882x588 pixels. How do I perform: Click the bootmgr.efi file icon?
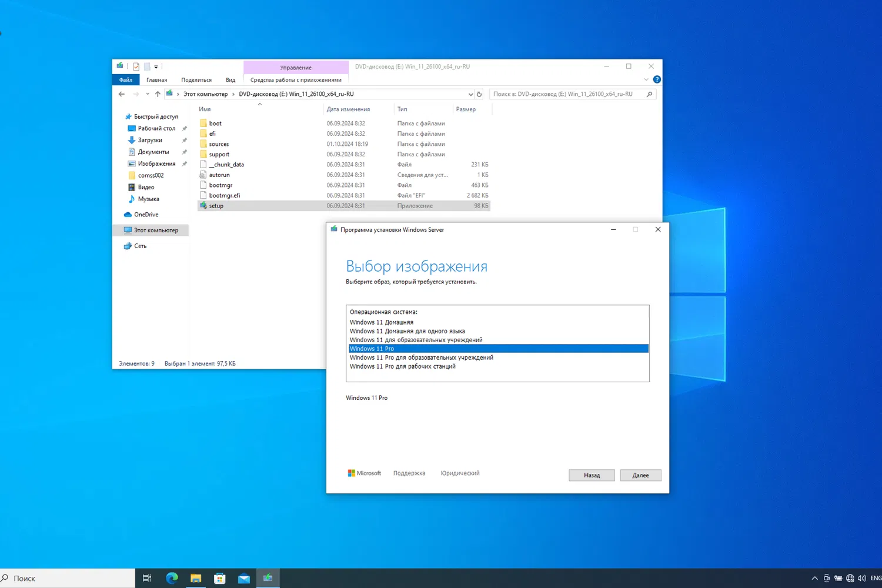(203, 195)
